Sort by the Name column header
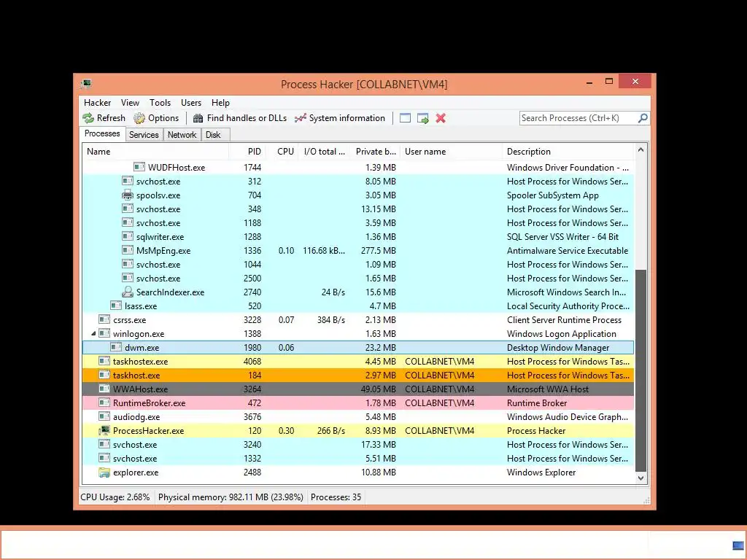 click(155, 152)
